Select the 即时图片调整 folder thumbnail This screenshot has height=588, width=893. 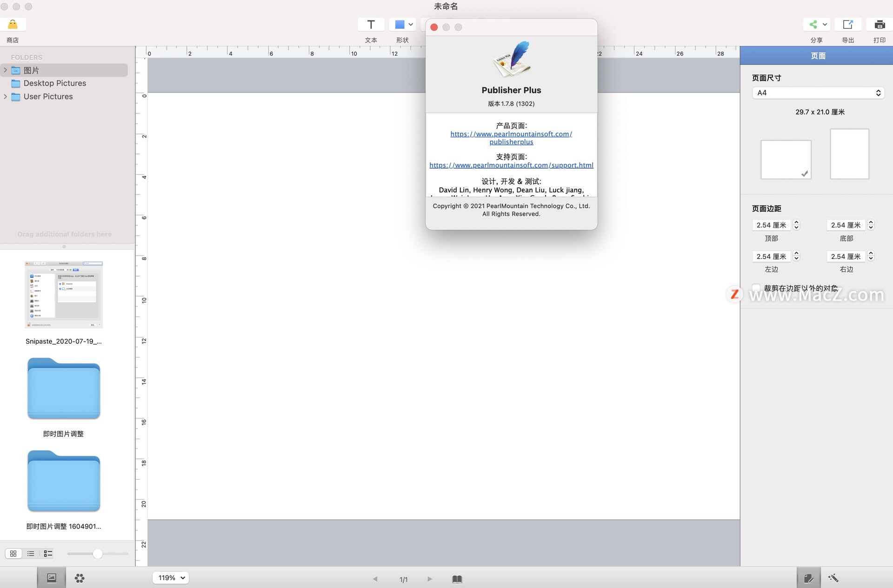(64, 389)
